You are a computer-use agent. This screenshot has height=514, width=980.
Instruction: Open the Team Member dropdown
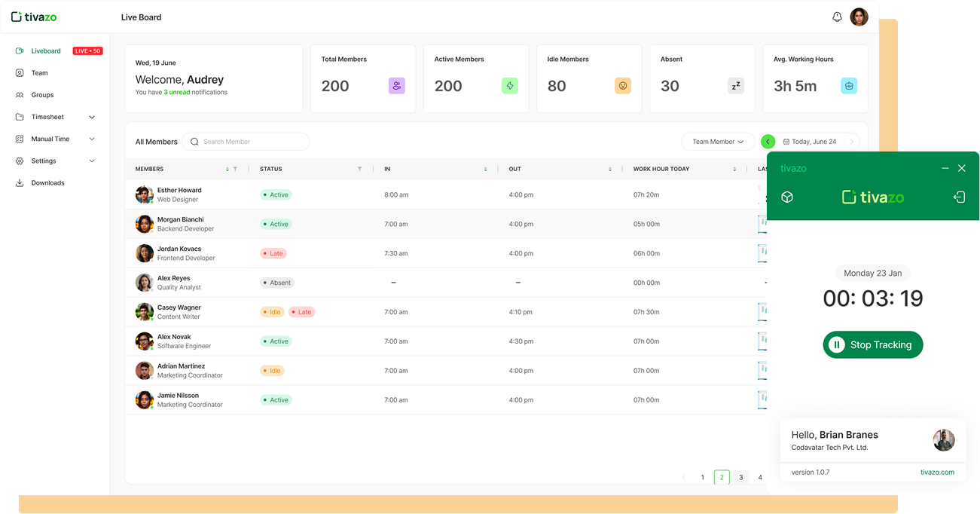tap(717, 141)
